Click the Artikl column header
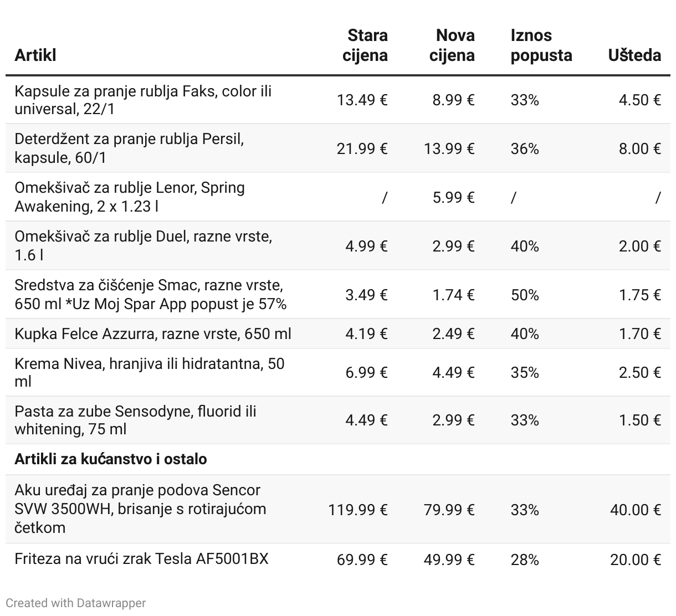 tap(35, 55)
